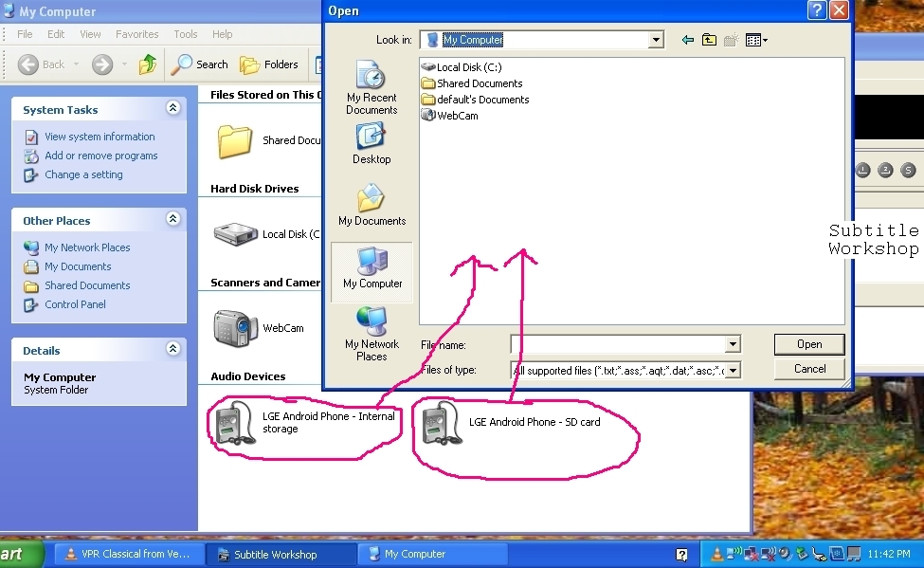Click the dialog Help question button
Viewport: 924px width, 568px height.
816,10
